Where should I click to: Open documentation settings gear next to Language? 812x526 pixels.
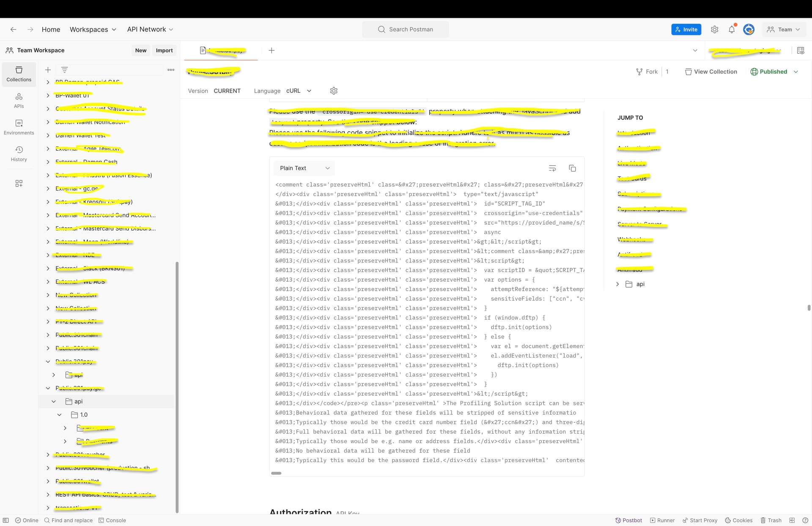[334, 91]
